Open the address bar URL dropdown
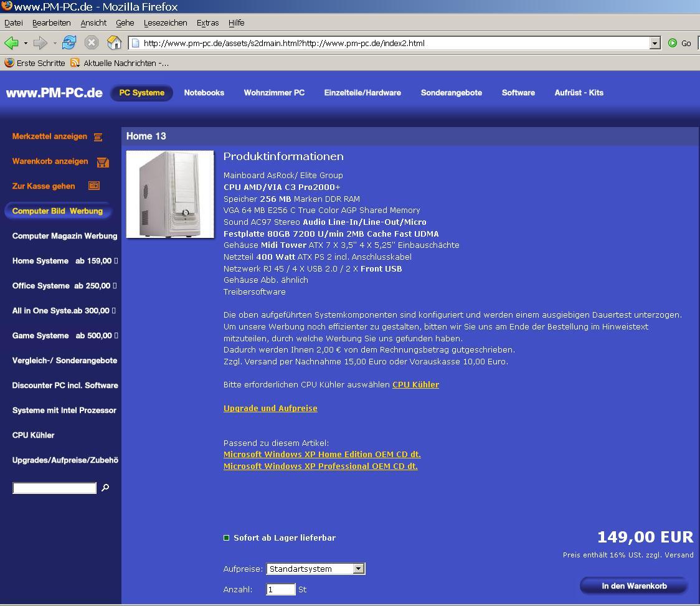 coord(655,44)
